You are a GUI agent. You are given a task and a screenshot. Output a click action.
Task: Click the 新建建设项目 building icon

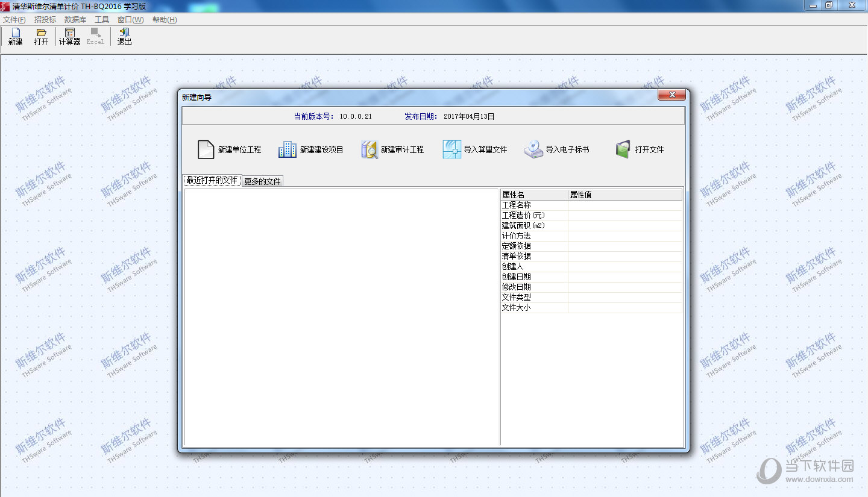[287, 149]
